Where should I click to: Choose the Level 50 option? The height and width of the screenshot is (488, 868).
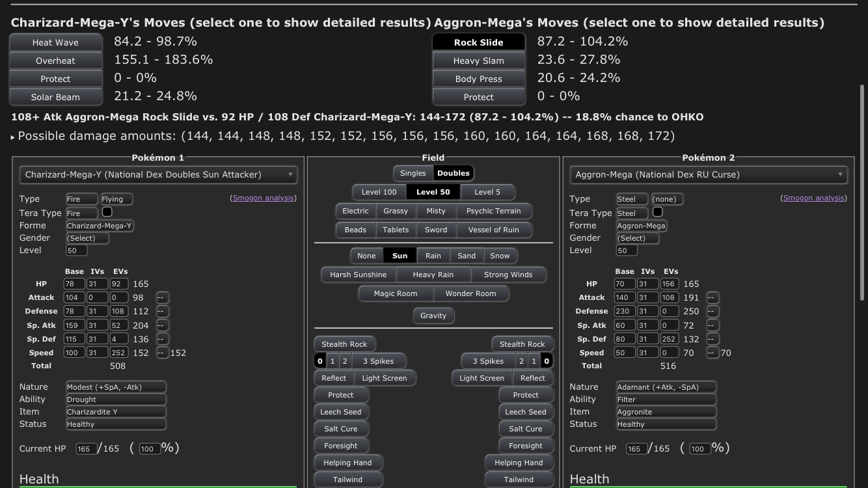433,192
